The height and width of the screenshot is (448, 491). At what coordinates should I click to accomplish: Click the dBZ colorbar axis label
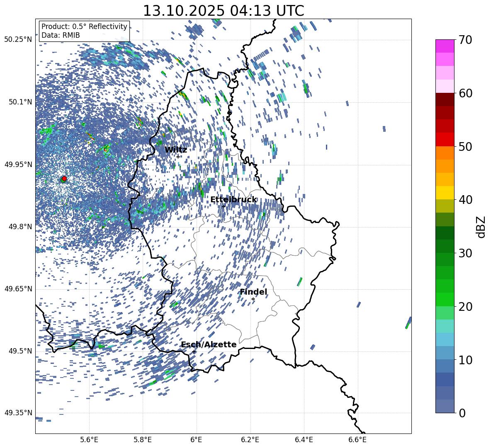tap(481, 227)
